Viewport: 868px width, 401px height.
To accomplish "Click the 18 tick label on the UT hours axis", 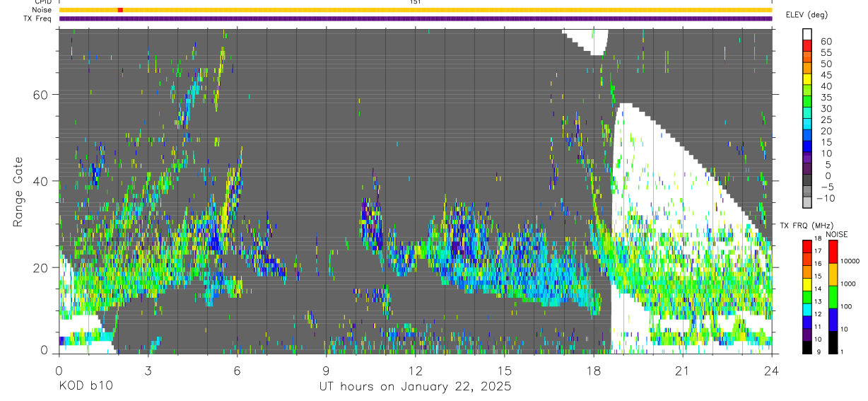I will pyautogui.click(x=593, y=371).
